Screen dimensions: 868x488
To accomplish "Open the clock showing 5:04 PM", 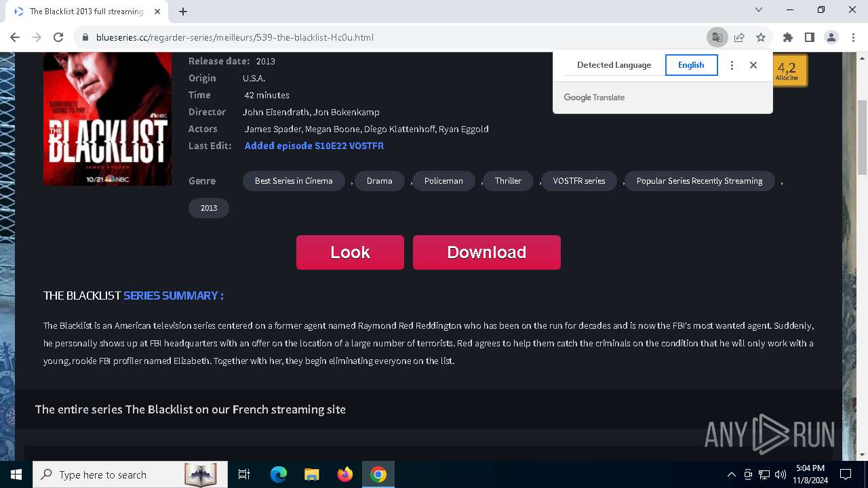I will coord(810,474).
